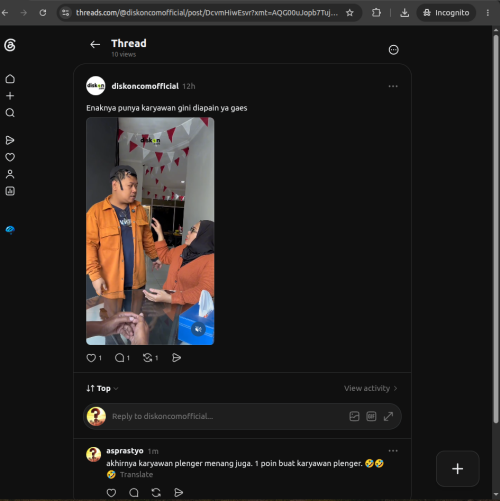Screen dimensions: 500x501
Task: Open Profile icon in sidebar
Action: pyautogui.click(x=10, y=174)
